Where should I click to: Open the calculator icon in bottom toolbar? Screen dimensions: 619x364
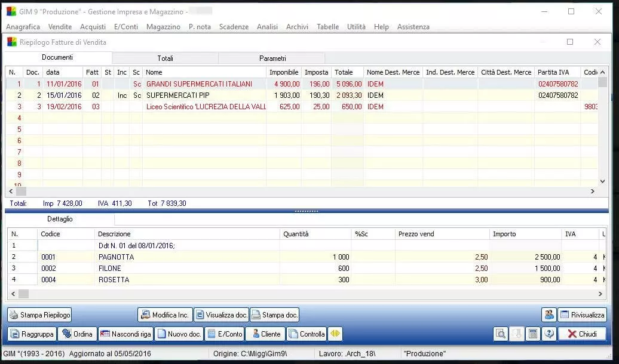click(x=532, y=334)
